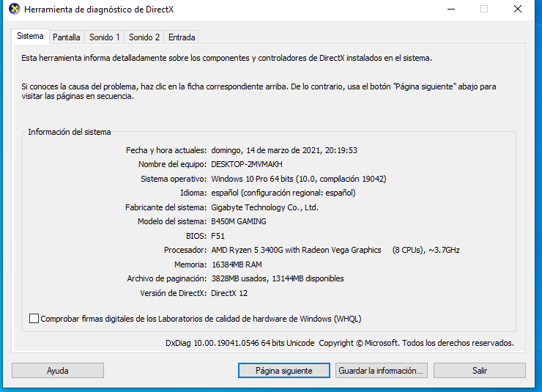Go to Página siguiente
The height and width of the screenshot is (392, 542).
(283, 371)
